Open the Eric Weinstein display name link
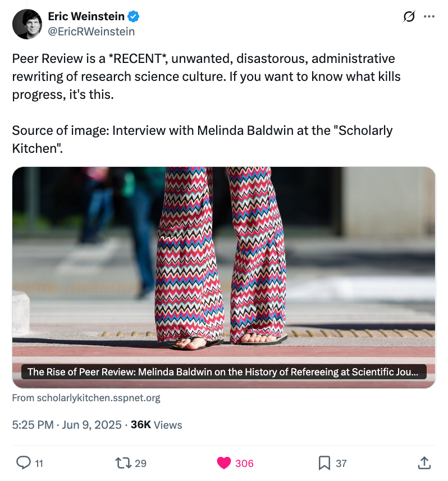Viewport: 448px width, 481px height. pos(86,17)
